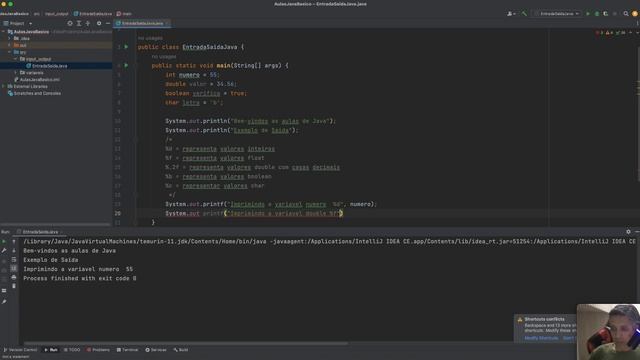The width and height of the screenshot is (640, 360).
Task: Click 'Process finished with exit code 0' text
Action: click(80, 278)
